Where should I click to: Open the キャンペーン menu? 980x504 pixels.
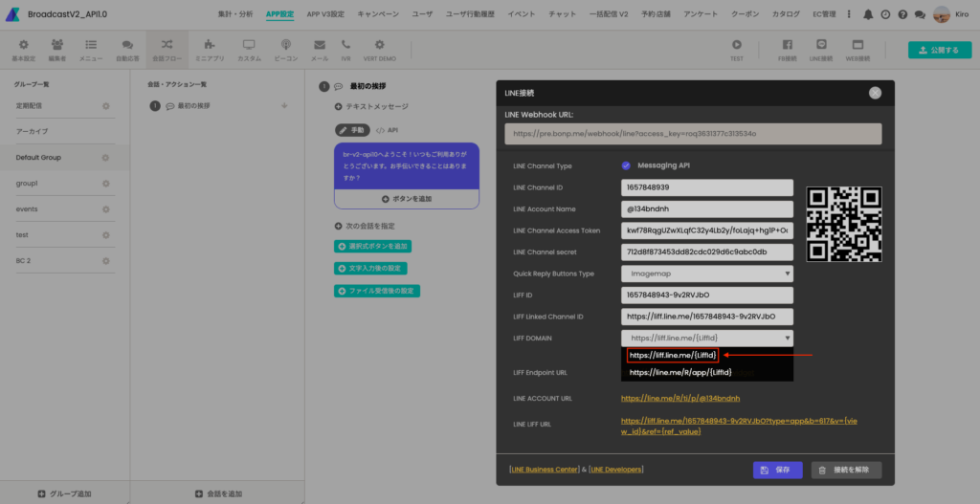click(x=378, y=14)
